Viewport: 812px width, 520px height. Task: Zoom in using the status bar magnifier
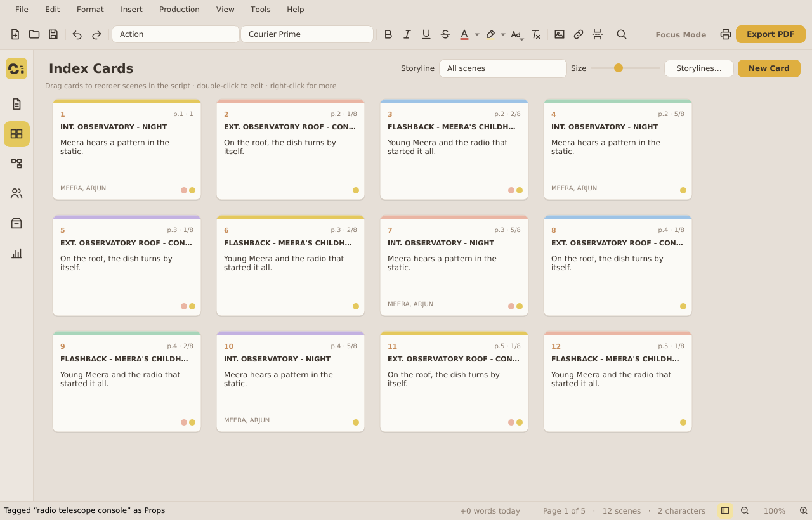(x=804, y=510)
